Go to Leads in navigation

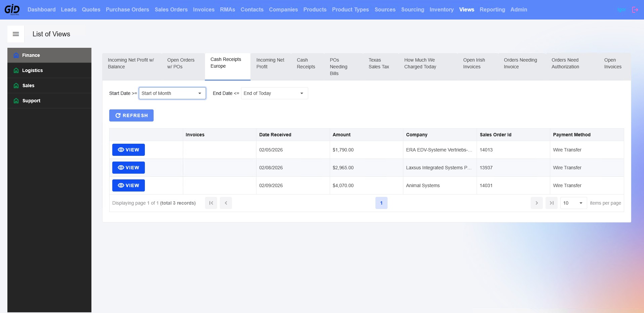[69, 10]
